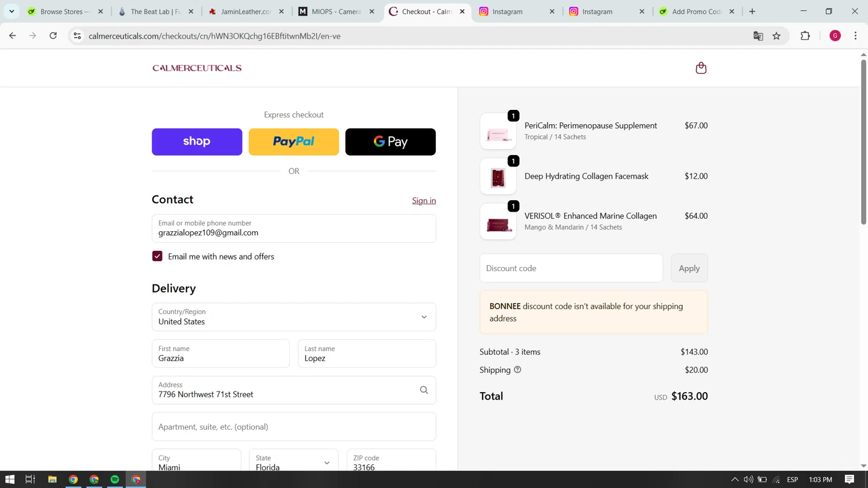Go forward to the next page
The height and width of the screenshot is (488, 868).
(x=33, y=36)
